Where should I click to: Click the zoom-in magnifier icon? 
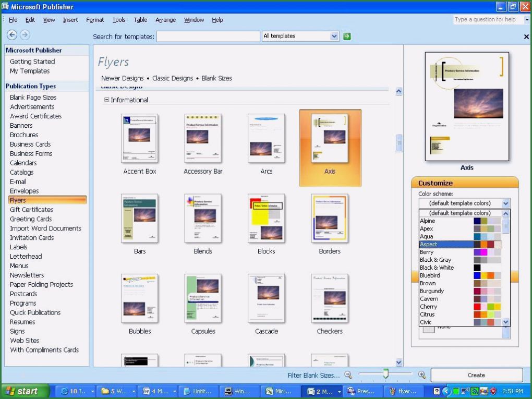(422, 374)
